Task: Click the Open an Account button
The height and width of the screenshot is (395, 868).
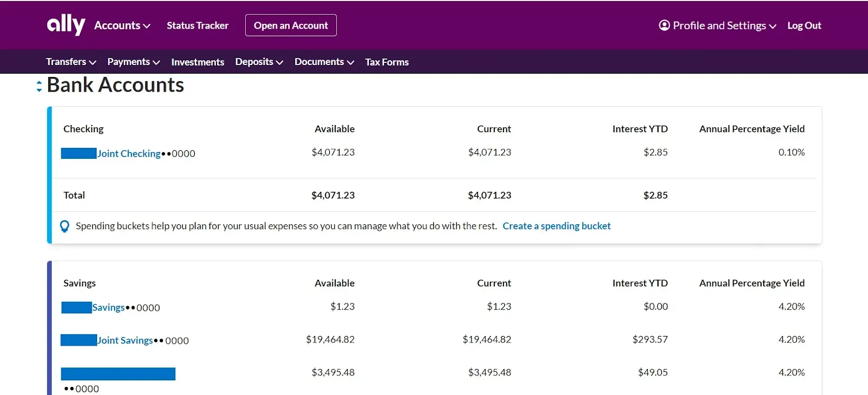Action: [x=291, y=25]
